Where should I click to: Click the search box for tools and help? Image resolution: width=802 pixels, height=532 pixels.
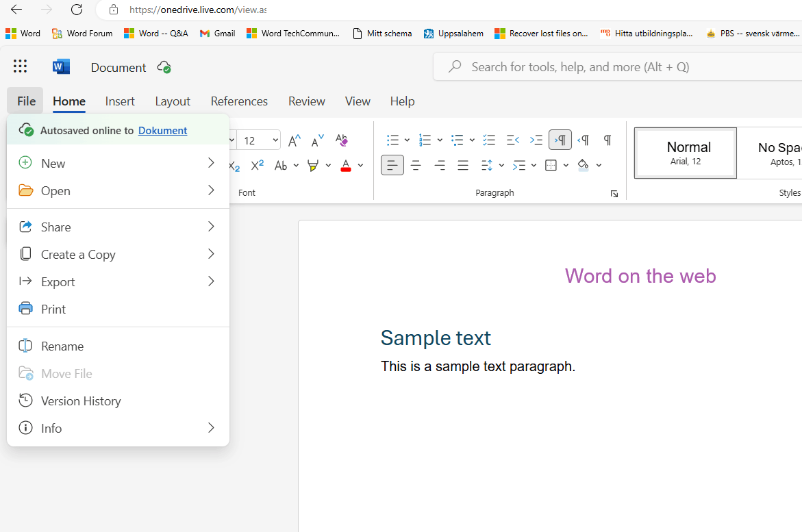pyautogui.click(x=618, y=67)
